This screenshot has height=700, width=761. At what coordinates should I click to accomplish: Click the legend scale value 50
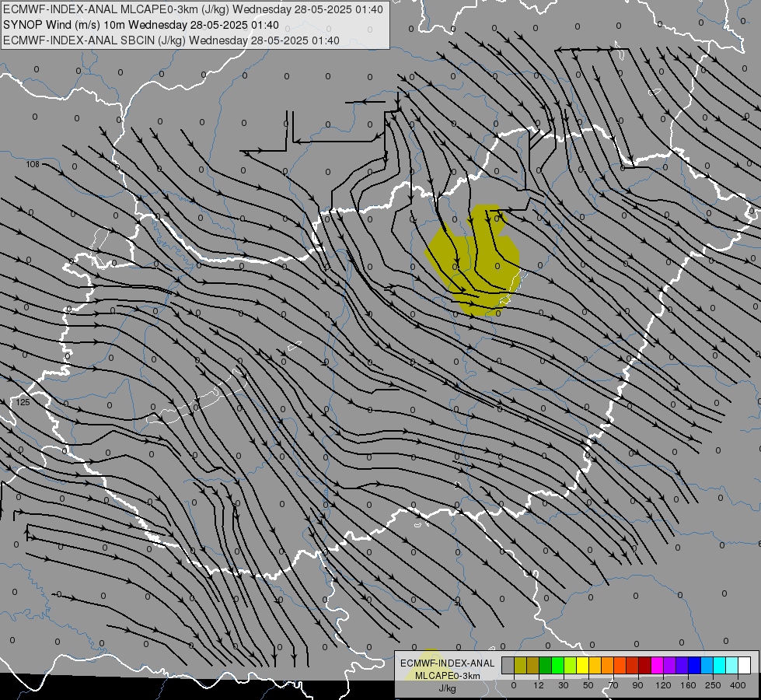tap(588, 685)
